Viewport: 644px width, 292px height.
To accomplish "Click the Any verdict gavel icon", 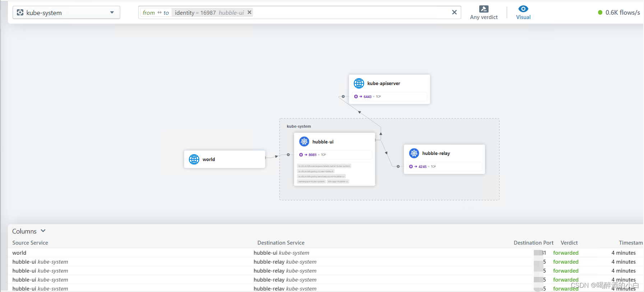I will [484, 9].
